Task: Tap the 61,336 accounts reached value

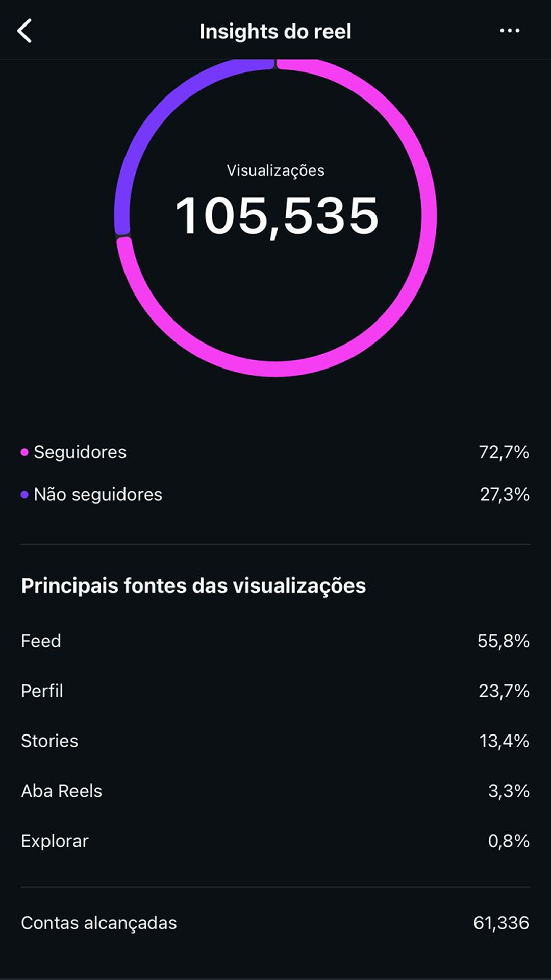Action: pyautogui.click(x=501, y=923)
